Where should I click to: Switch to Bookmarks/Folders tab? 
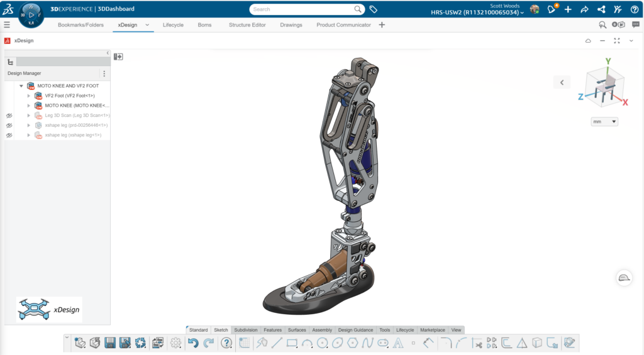[81, 25]
